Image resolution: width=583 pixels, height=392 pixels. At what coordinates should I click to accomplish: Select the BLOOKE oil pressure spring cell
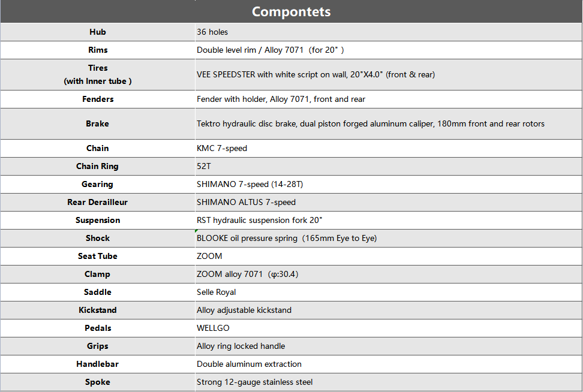point(286,238)
